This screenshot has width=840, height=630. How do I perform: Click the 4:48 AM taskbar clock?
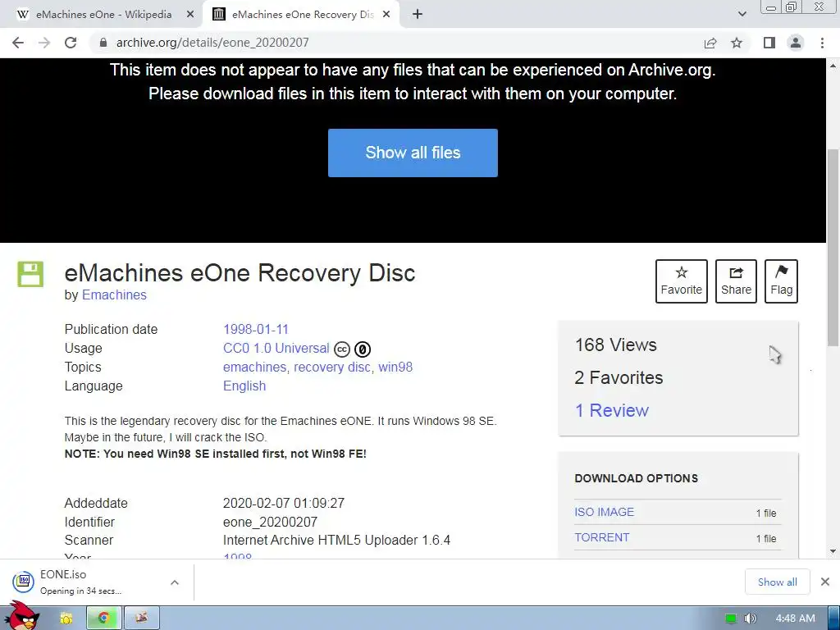coord(796,619)
